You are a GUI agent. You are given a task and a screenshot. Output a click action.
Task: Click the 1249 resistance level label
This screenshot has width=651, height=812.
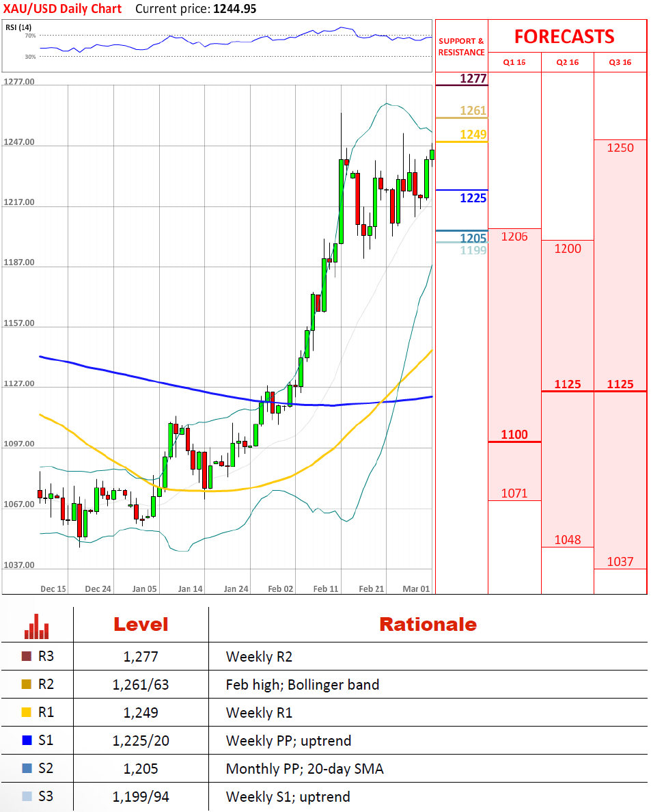(x=473, y=135)
